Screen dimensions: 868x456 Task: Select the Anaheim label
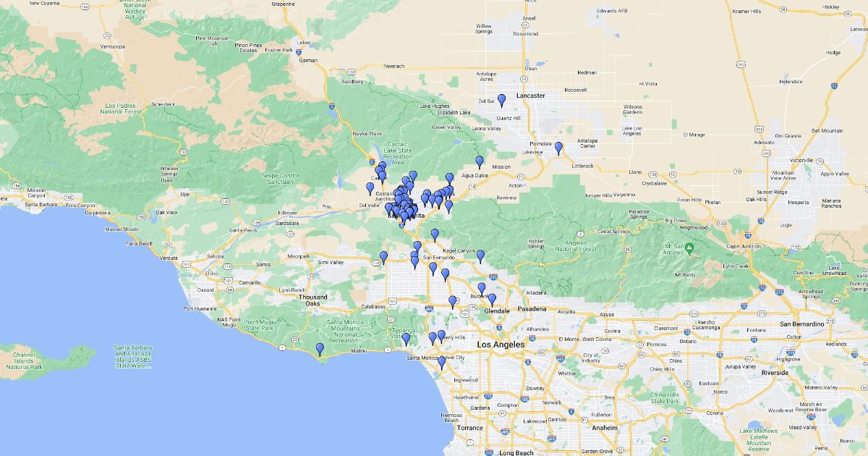pyautogui.click(x=605, y=428)
